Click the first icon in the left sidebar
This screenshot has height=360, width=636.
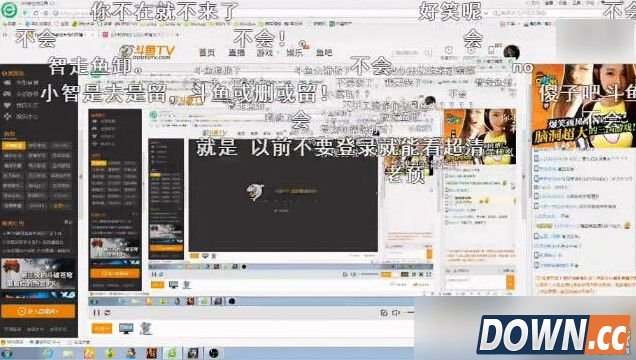click(x=7, y=83)
